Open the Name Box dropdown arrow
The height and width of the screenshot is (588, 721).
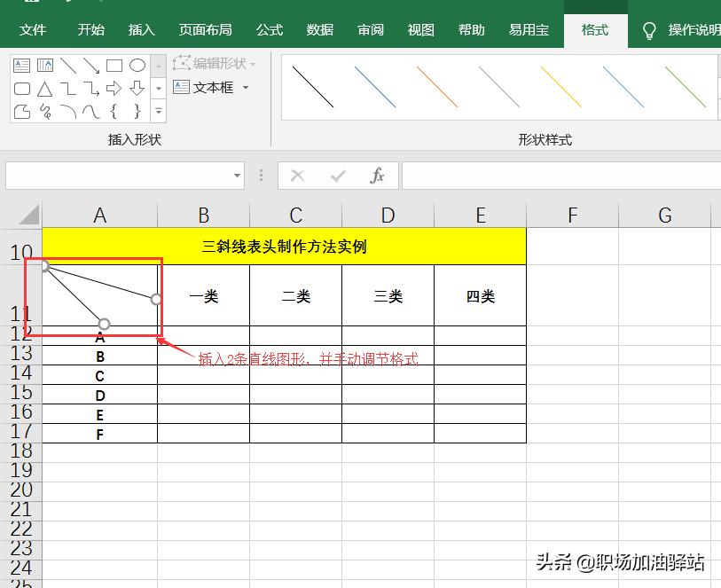(235, 175)
